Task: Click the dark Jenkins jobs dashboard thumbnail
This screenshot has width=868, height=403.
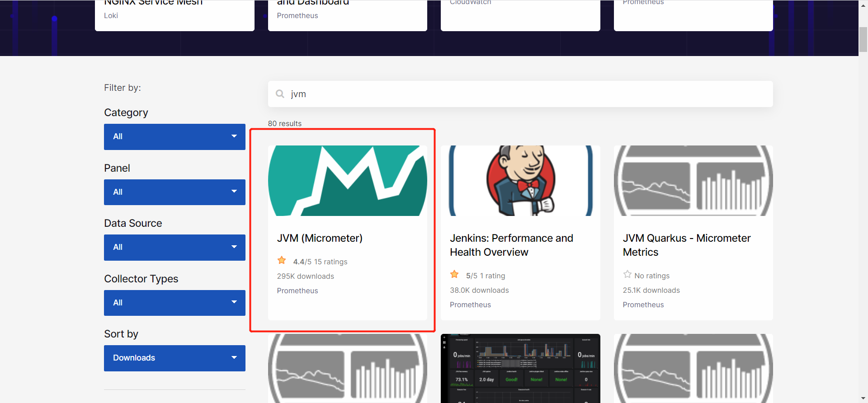Action: (520, 368)
